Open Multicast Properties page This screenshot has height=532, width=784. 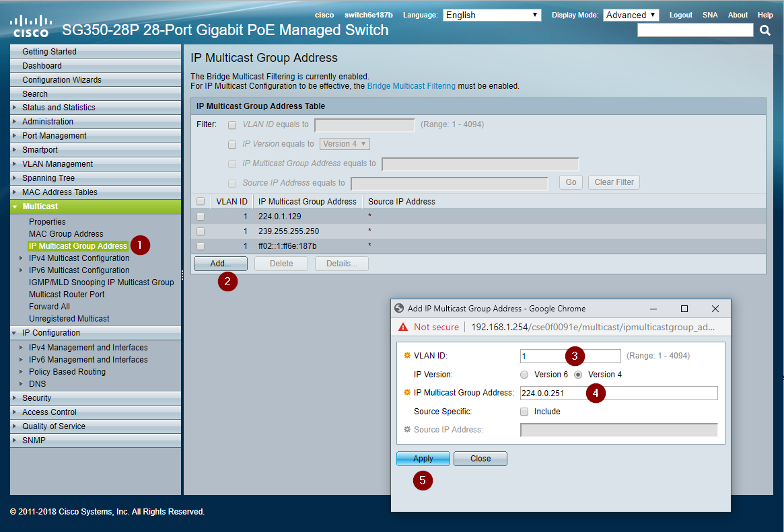point(47,222)
